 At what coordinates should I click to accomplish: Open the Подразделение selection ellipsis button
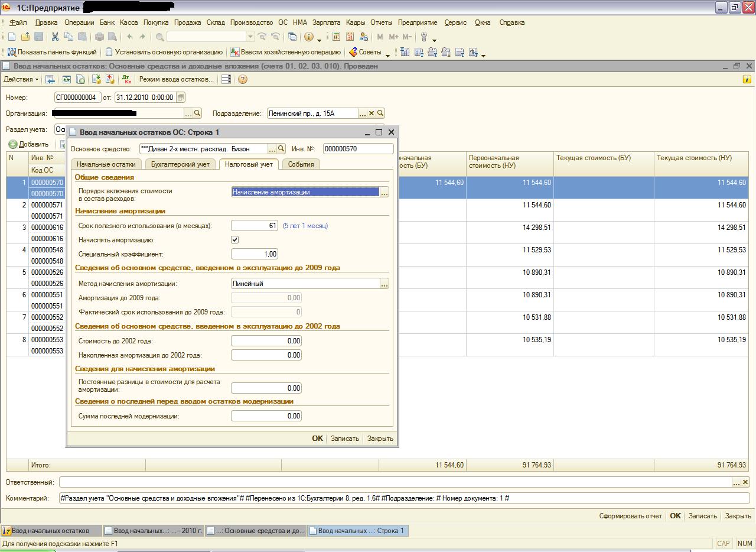coord(363,113)
